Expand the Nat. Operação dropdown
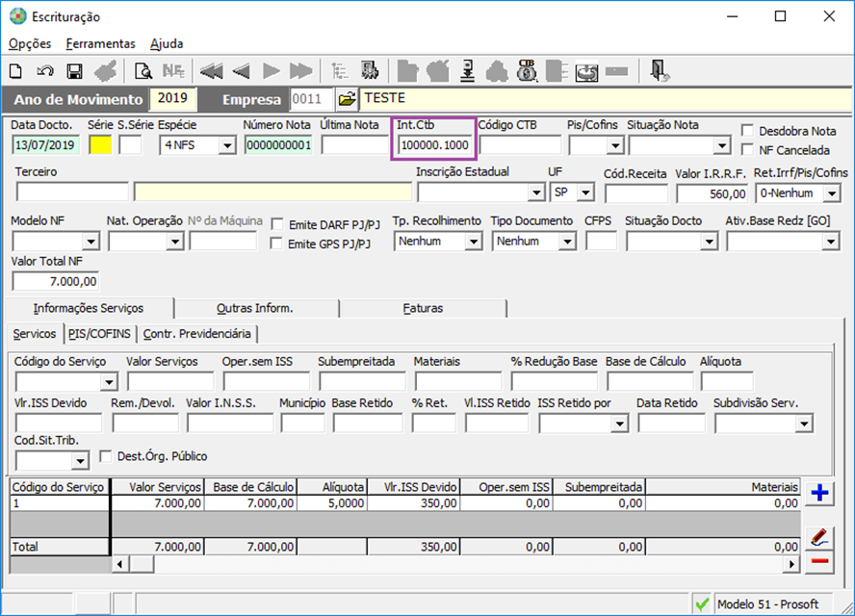 [174, 241]
